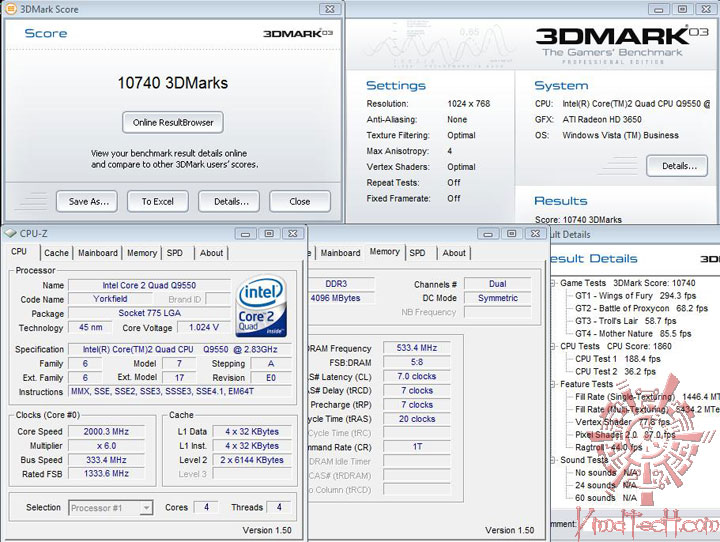Click the Intel Core 2 Quad logo

coord(261,306)
